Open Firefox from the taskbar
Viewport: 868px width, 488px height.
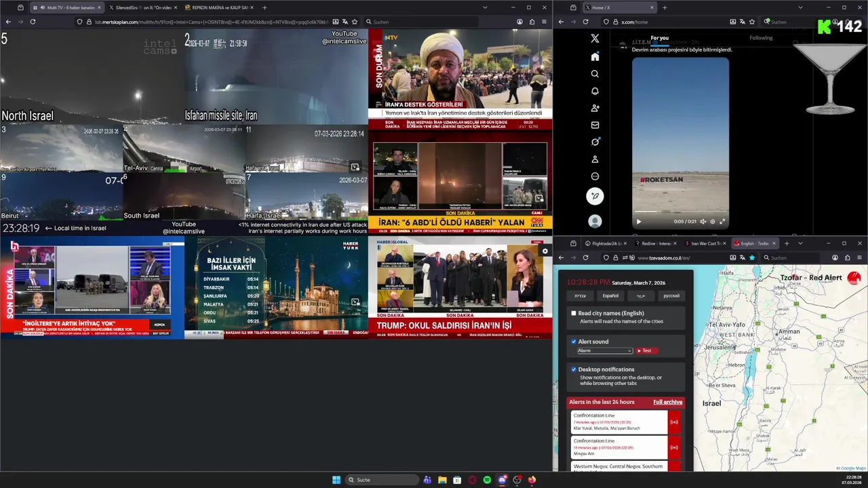pyautogui.click(x=532, y=480)
